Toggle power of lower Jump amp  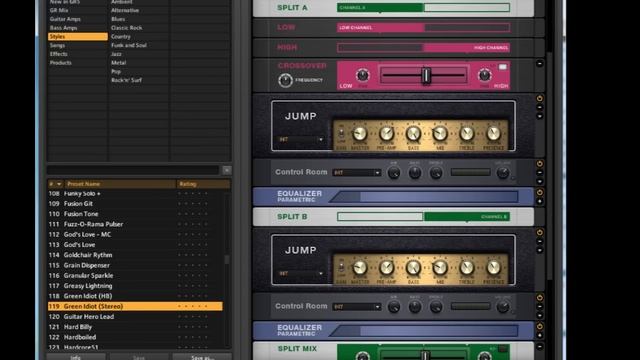pyautogui.click(x=540, y=232)
